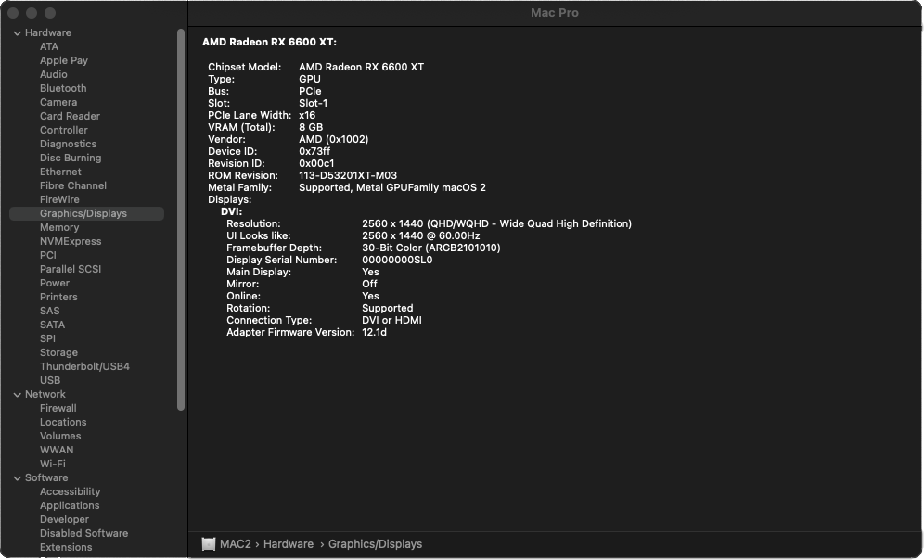Click Hardware in the path bar
Viewport: 924px width, 560px height.
(x=289, y=544)
